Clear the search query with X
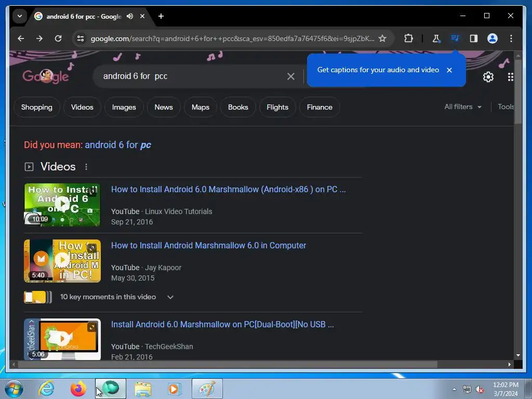 (291, 76)
